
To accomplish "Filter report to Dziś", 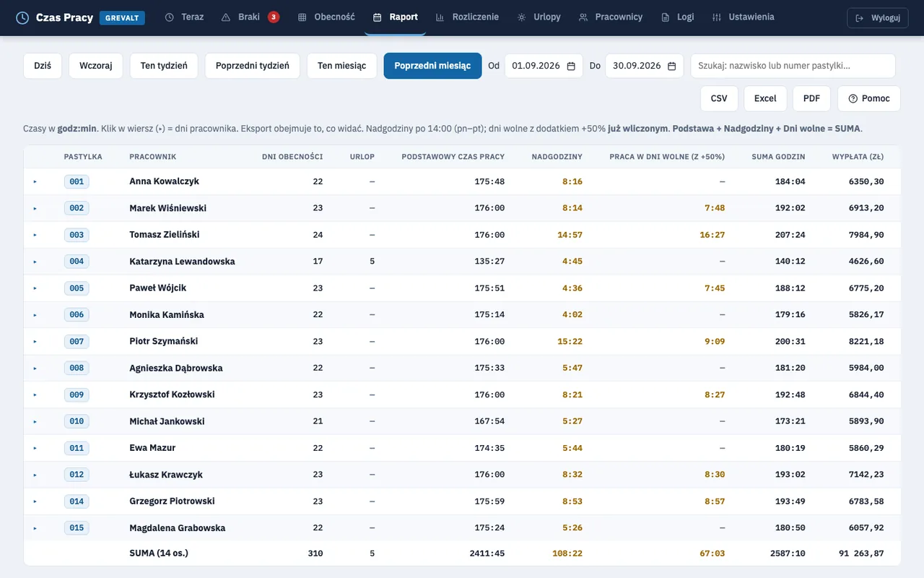I will click(x=43, y=66).
